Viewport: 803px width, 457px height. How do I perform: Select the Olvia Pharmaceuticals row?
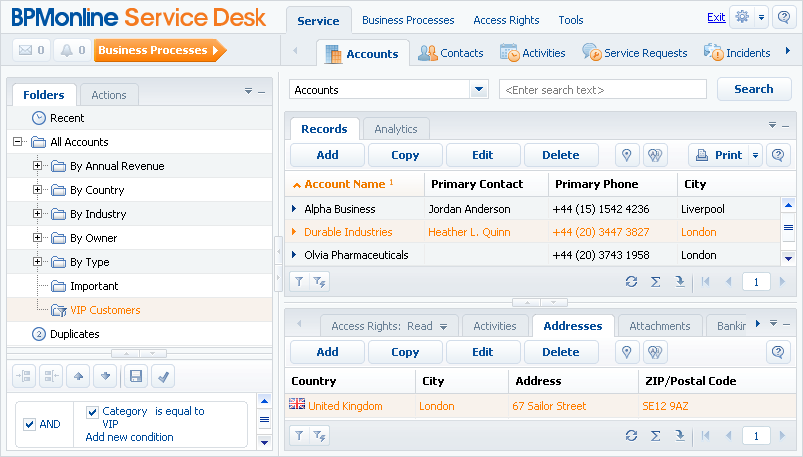533,255
